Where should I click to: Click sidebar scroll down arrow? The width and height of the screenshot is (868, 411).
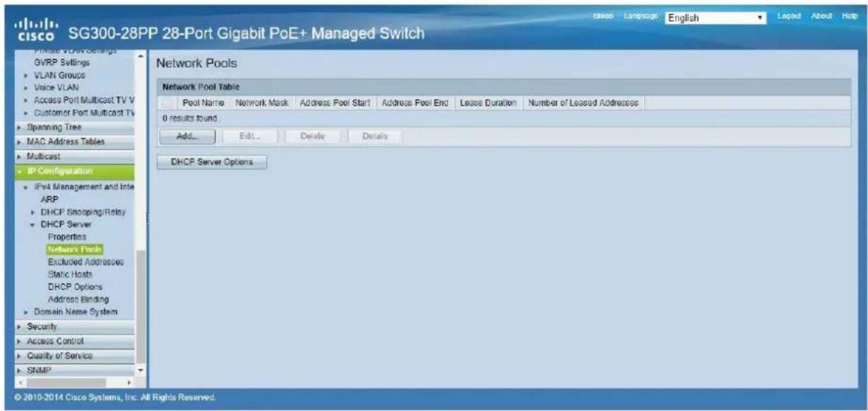(141, 369)
